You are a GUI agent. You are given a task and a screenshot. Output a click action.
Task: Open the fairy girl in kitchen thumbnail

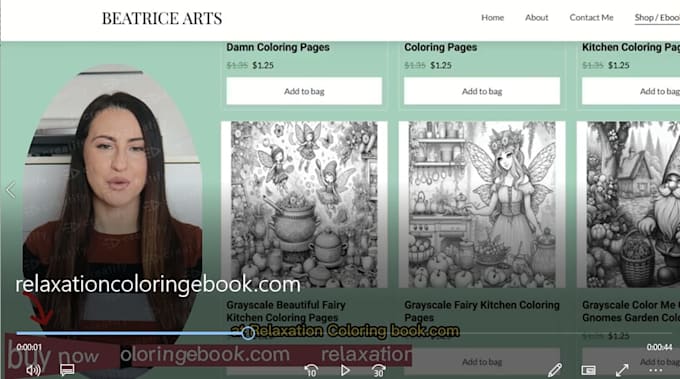coord(482,204)
